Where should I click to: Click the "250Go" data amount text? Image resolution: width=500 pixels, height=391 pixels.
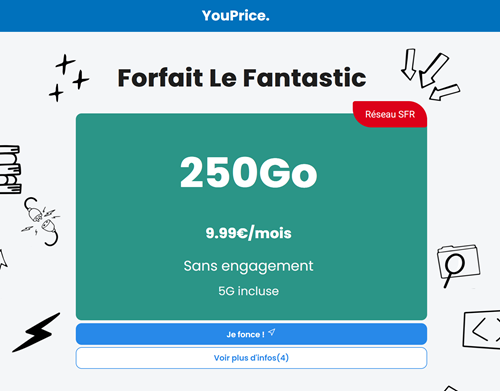[249, 172]
